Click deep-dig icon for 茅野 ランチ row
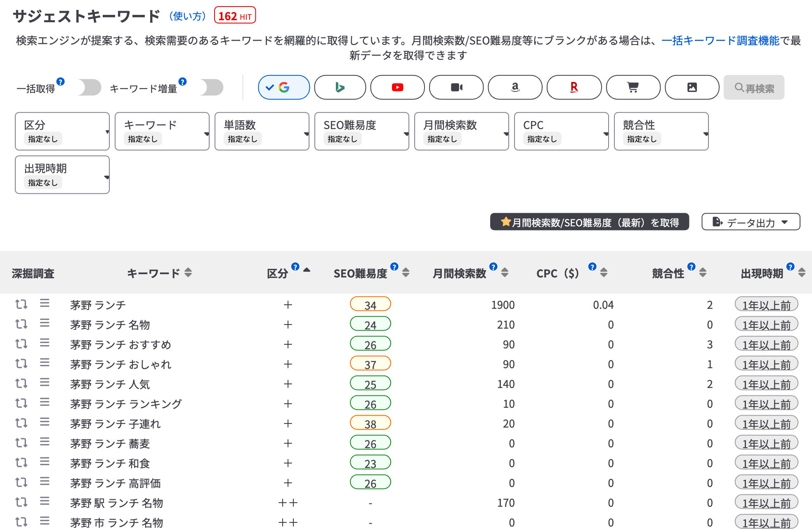 21,304
